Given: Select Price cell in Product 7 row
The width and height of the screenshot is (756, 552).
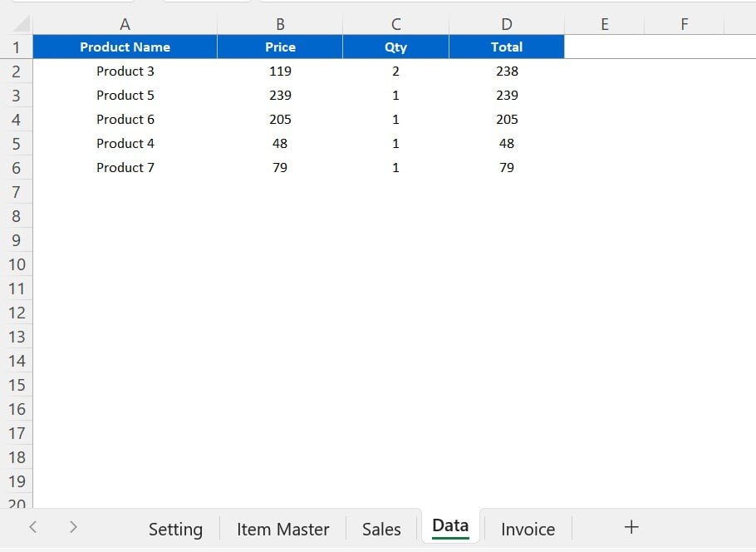Looking at the screenshot, I should (x=280, y=167).
